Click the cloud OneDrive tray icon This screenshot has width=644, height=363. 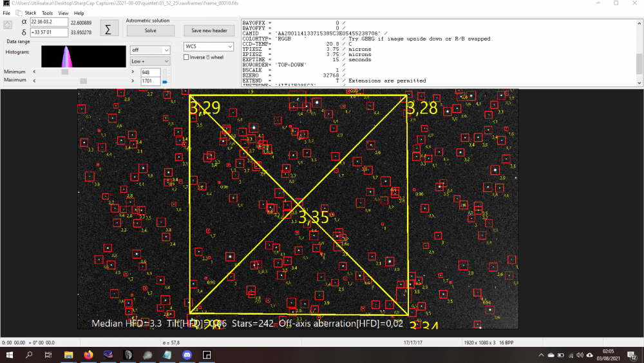551,355
